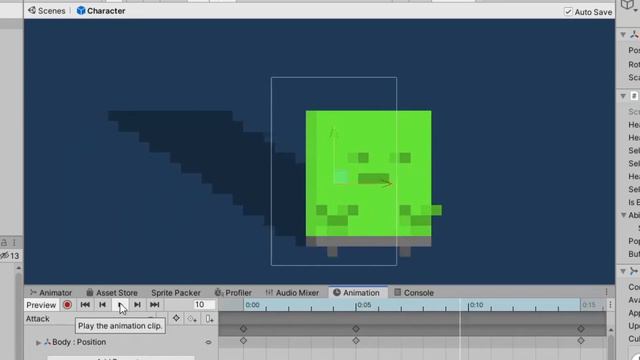Collapse the script component in Inspector

click(x=623, y=96)
